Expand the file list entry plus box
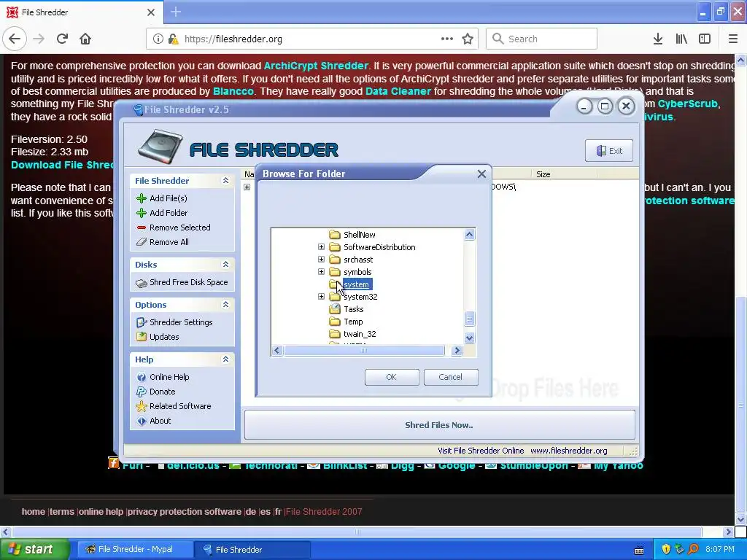 [x=247, y=187]
